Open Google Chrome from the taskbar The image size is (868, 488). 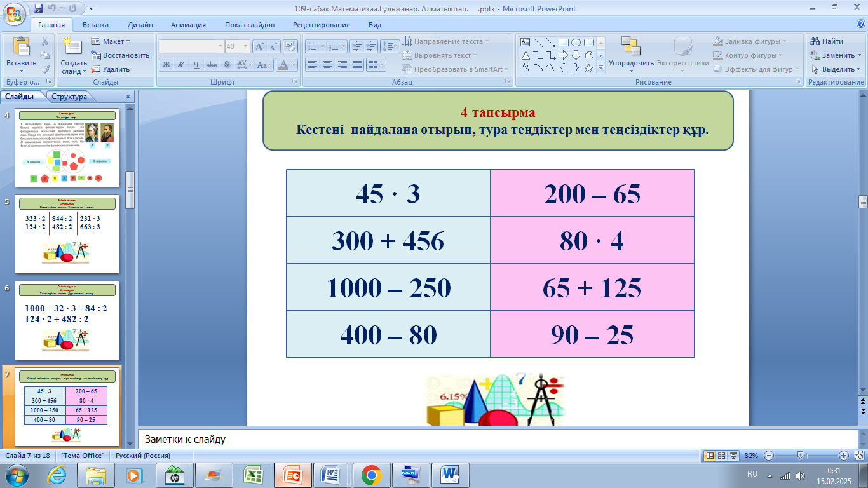click(x=371, y=475)
